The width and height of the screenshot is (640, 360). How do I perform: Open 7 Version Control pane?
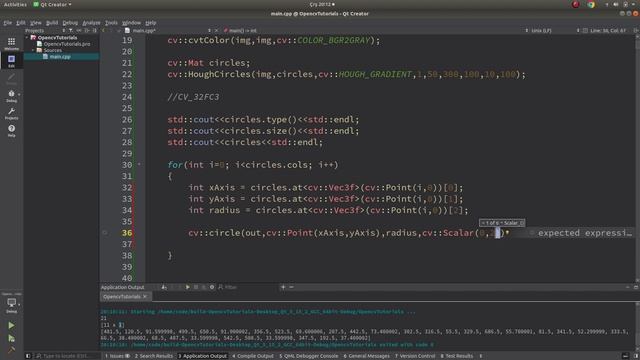(x=415, y=356)
